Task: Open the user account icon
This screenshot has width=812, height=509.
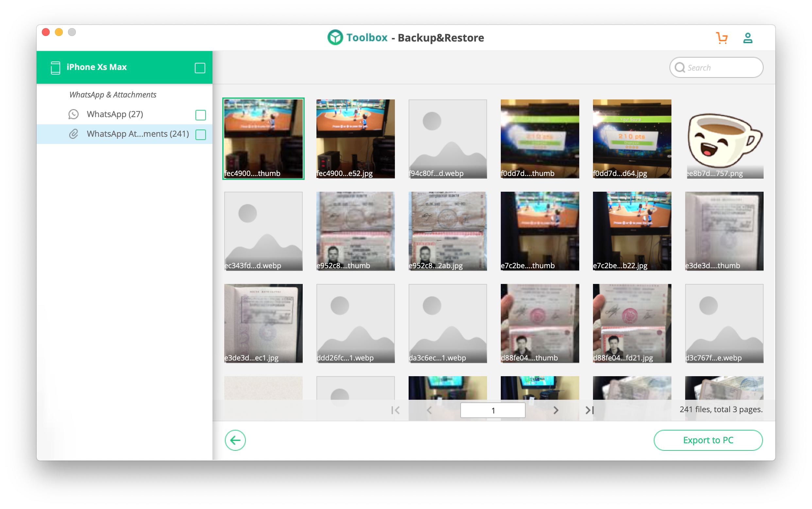Action: point(747,38)
